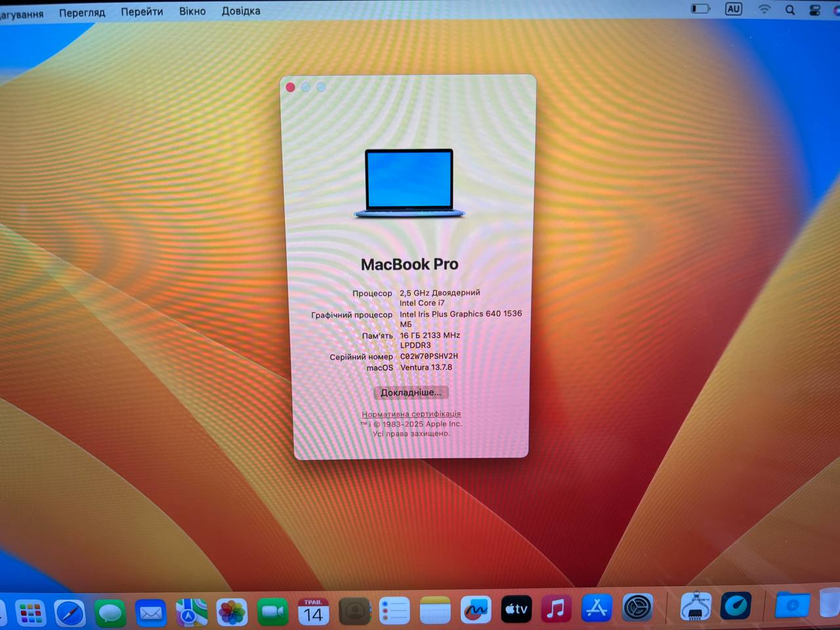Open the Нормативна сертифікація link

pos(411,414)
